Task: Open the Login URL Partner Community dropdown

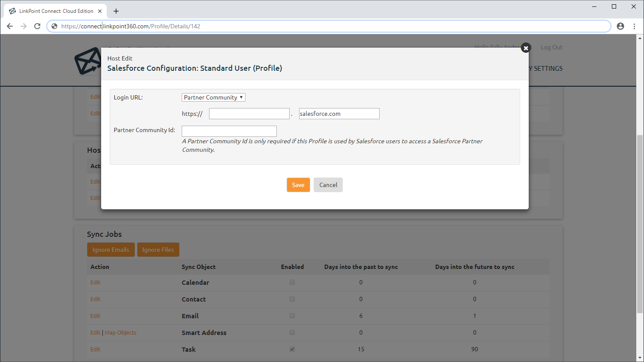Action: pyautogui.click(x=213, y=97)
